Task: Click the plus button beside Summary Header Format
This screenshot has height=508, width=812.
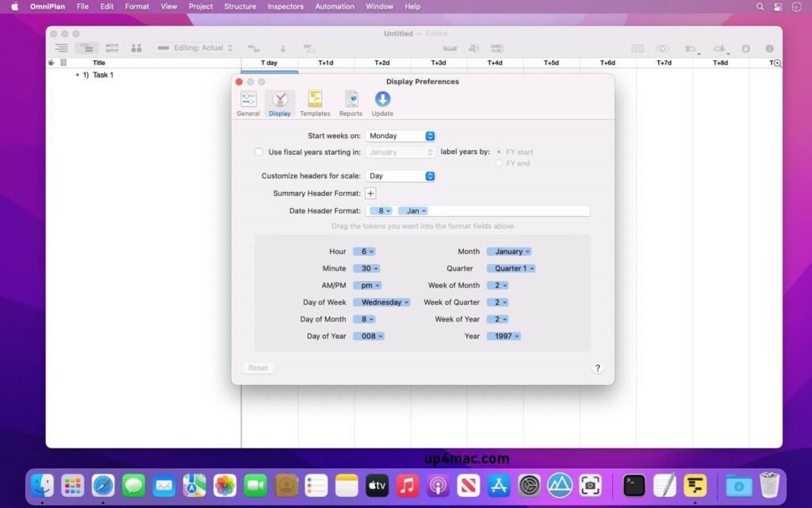Action: pyautogui.click(x=370, y=193)
